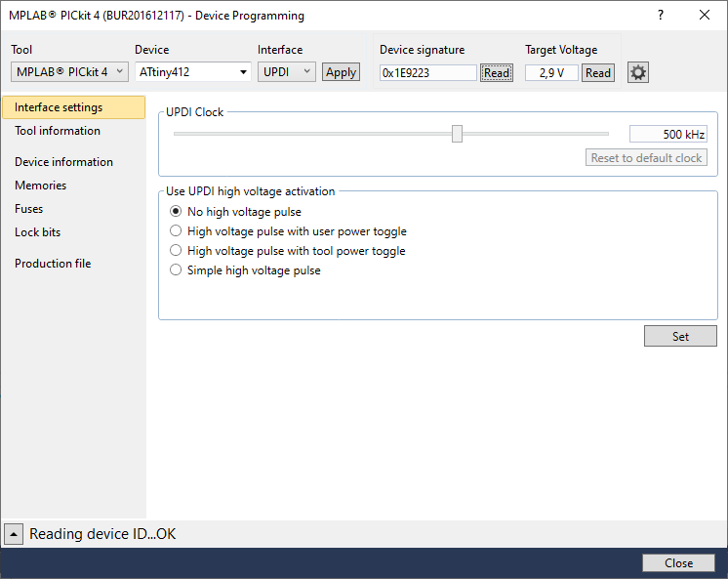Click the help question mark icon
This screenshot has height=579, width=728.
[661, 16]
